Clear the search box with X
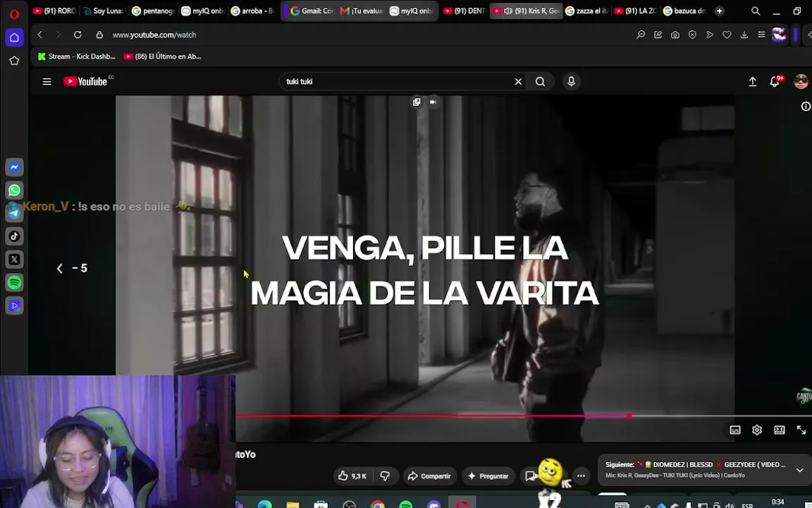This screenshot has width=812, height=508. pos(518,81)
